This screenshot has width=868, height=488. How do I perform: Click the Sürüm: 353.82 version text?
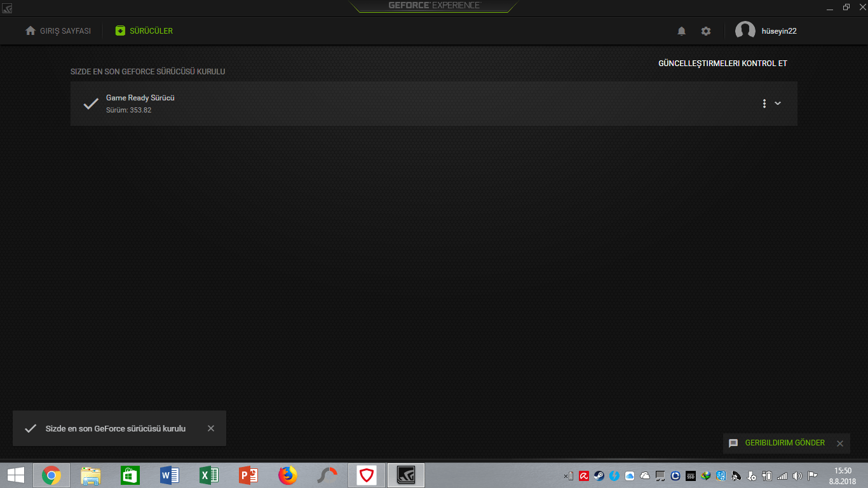128,110
